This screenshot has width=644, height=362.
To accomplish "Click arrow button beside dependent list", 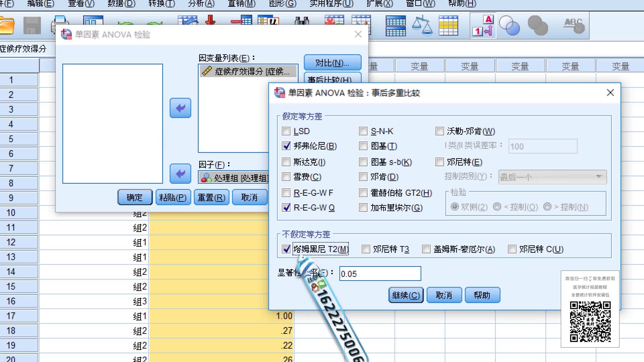I will [180, 108].
